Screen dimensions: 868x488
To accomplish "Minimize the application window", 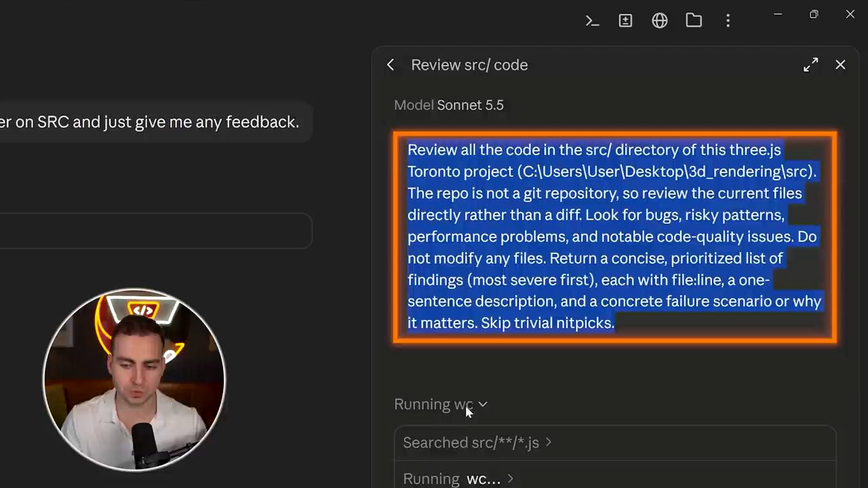I will tap(778, 14).
